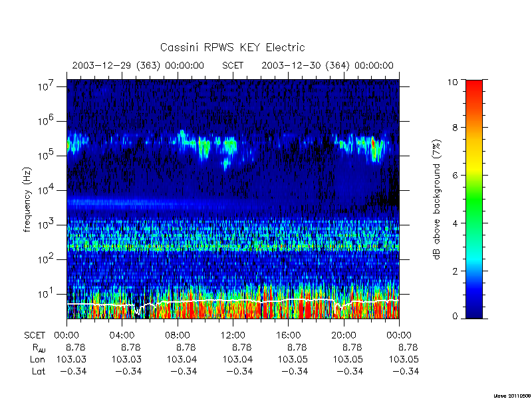
Task: Select the start timestamp 2003-12-29 (363) 00:00:00
Action: point(138,65)
